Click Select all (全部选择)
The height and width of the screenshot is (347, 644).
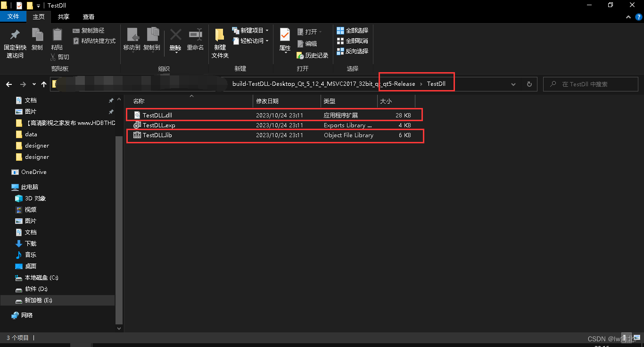click(x=352, y=31)
